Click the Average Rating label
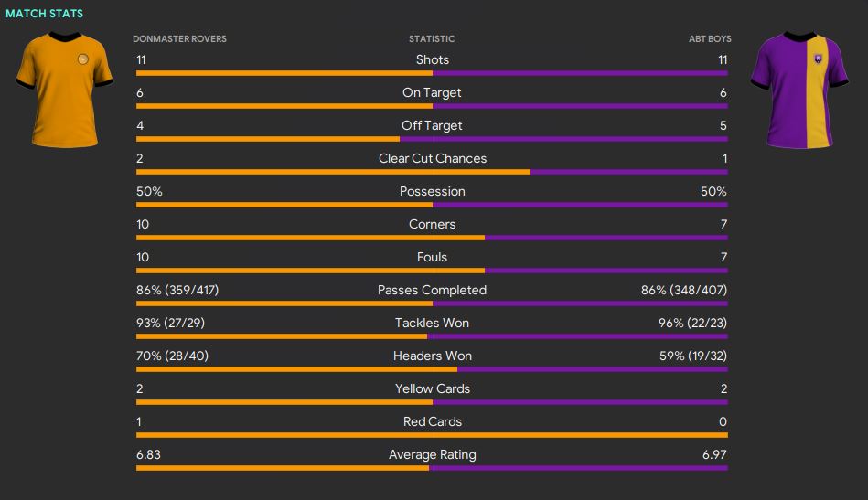 (x=432, y=454)
